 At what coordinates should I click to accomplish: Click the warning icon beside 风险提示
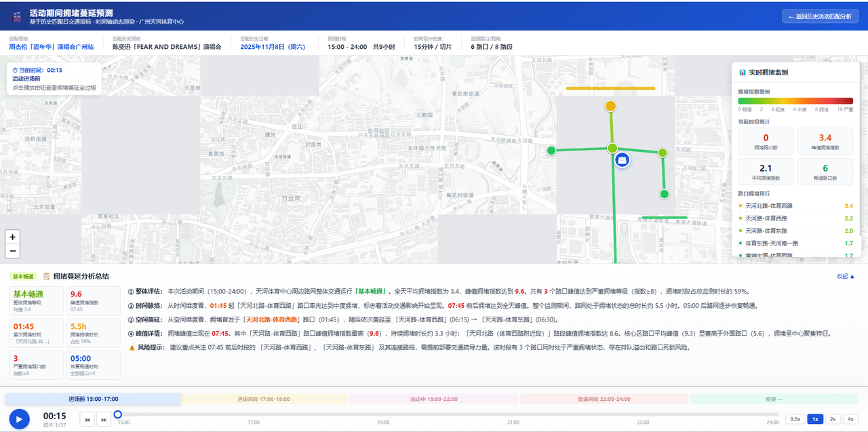pos(132,347)
